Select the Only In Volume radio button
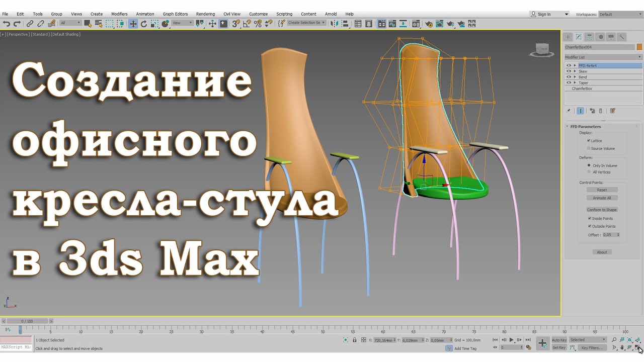The width and height of the screenshot is (644, 362). pyautogui.click(x=589, y=165)
